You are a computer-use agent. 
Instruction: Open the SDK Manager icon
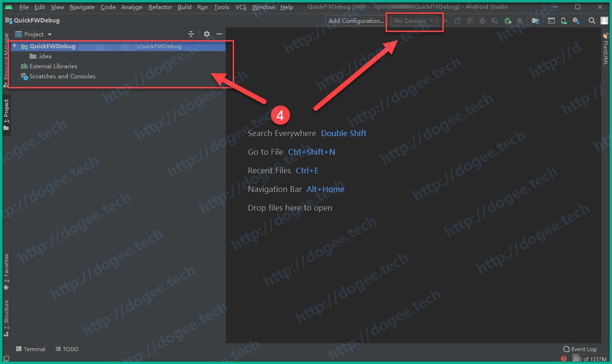(576, 21)
